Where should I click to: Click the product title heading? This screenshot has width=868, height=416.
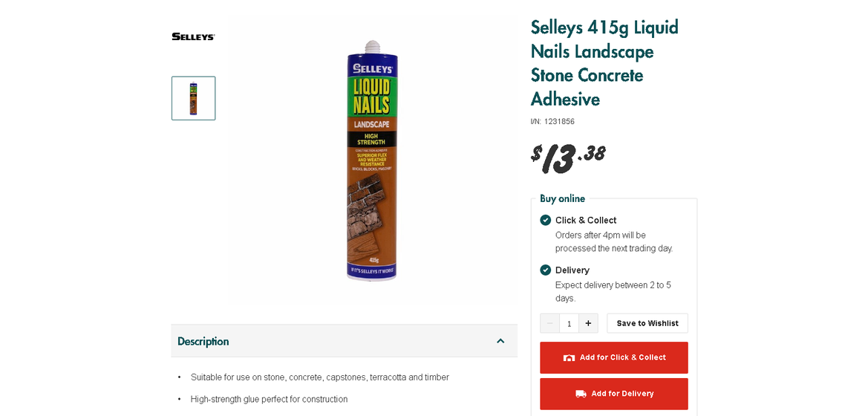604,63
